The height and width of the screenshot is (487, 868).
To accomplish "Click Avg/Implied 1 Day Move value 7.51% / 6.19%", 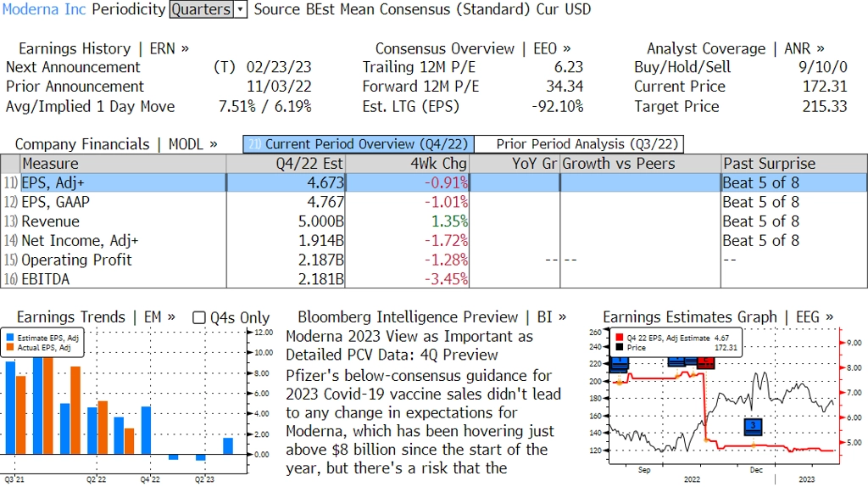I will pos(265,106).
